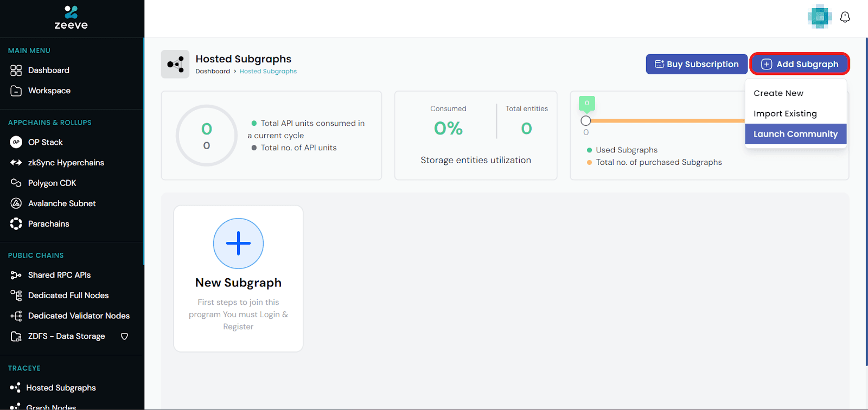Open the Dashboard grid icon
The width and height of the screenshot is (868, 410).
click(16, 71)
